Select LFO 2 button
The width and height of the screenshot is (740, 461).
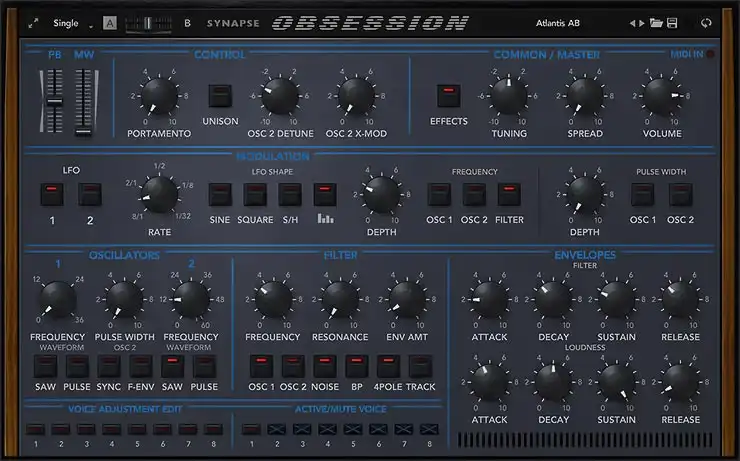(x=90, y=194)
